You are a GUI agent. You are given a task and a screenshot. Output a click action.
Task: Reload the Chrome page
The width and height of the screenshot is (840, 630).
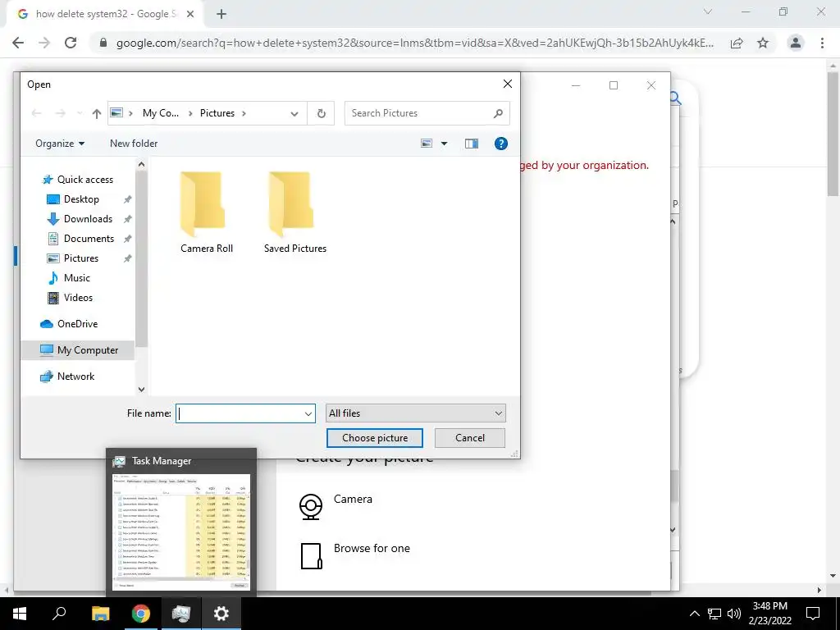click(x=71, y=43)
